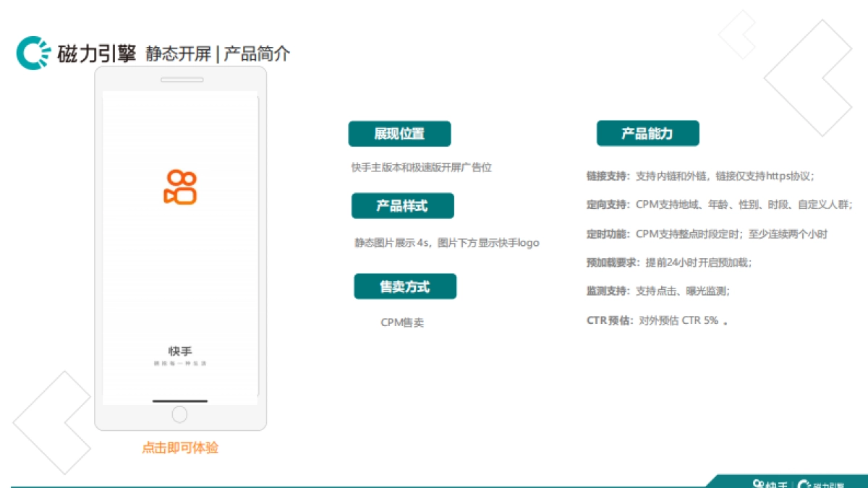
Task: Select the orange Kuaishou camera icon on phone
Action: coord(180,187)
